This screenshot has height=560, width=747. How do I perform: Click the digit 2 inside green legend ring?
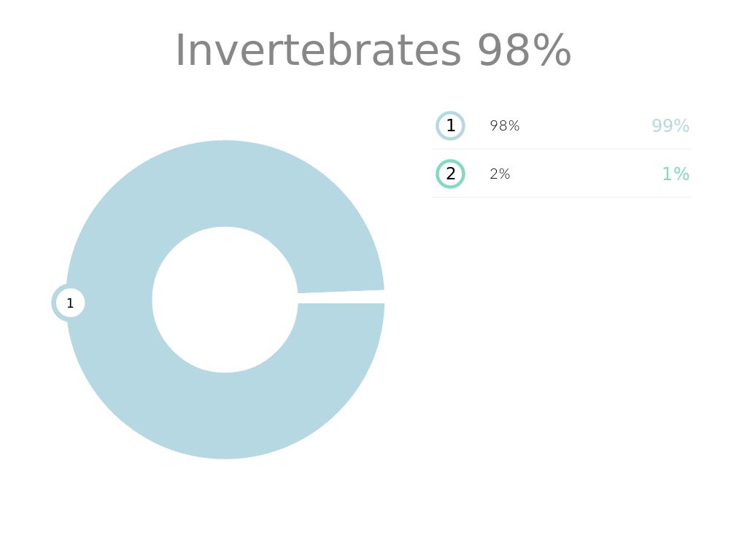point(451,174)
